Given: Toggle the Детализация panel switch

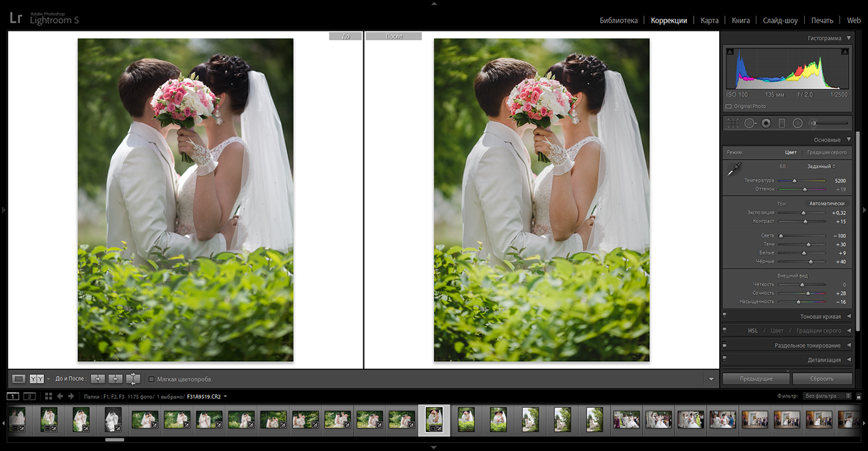Looking at the screenshot, I should (x=724, y=360).
